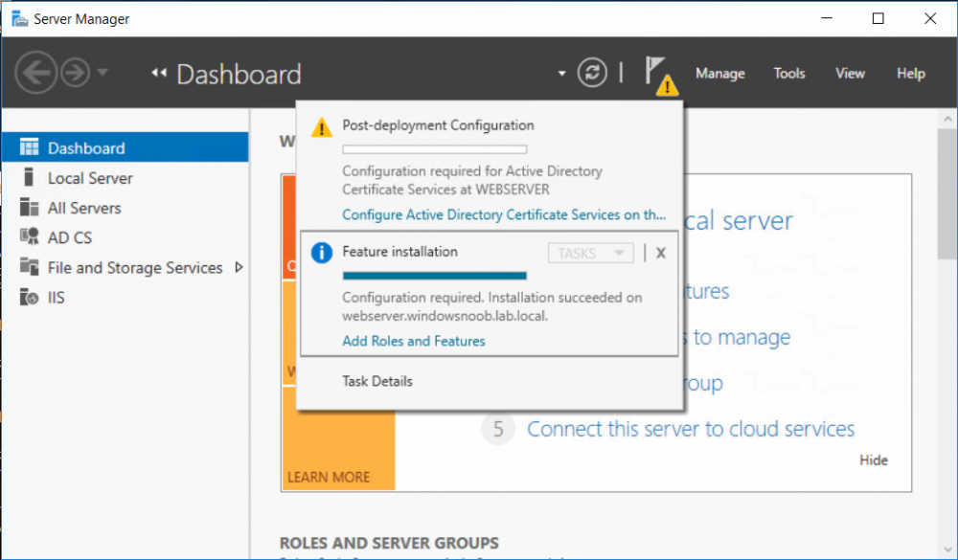Click the Forward navigation arrow
This screenshot has height=560, width=958.
click(x=76, y=73)
